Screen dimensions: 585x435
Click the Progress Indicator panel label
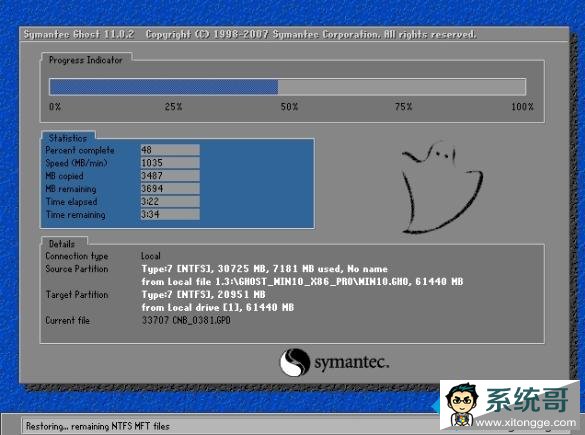(x=86, y=60)
